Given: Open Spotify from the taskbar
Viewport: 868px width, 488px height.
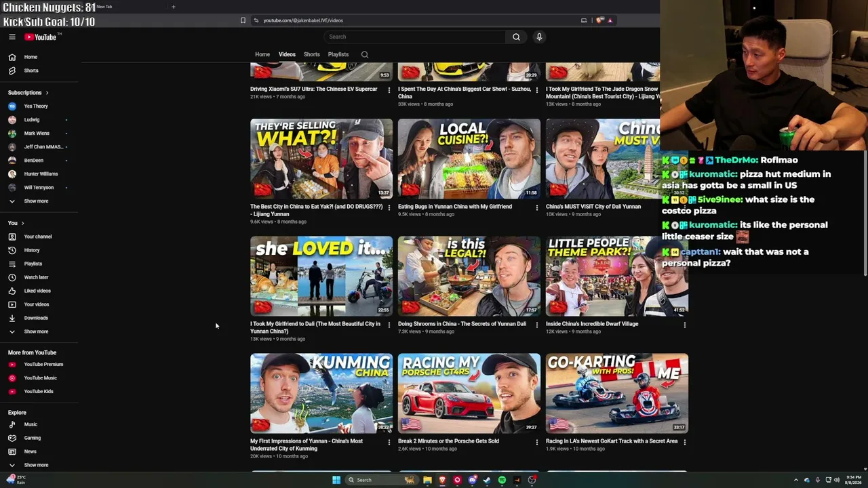Looking at the screenshot, I should (x=502, y=480).
